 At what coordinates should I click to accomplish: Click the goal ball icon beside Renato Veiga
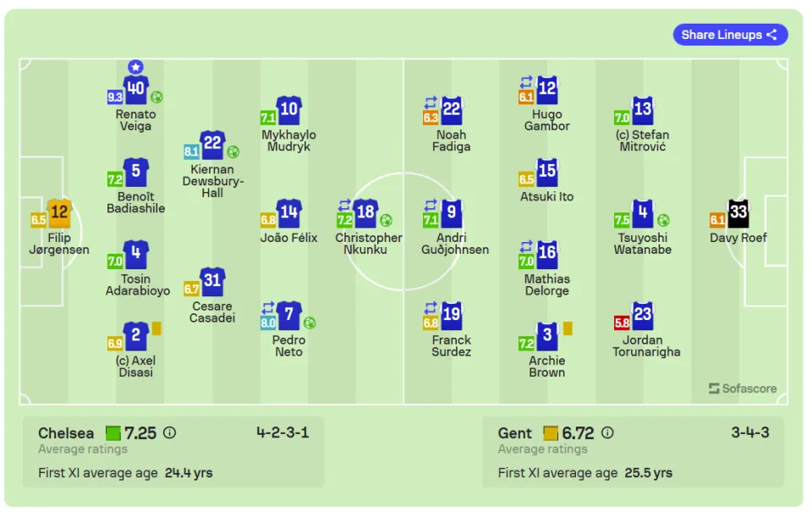(x=156, y=97)
